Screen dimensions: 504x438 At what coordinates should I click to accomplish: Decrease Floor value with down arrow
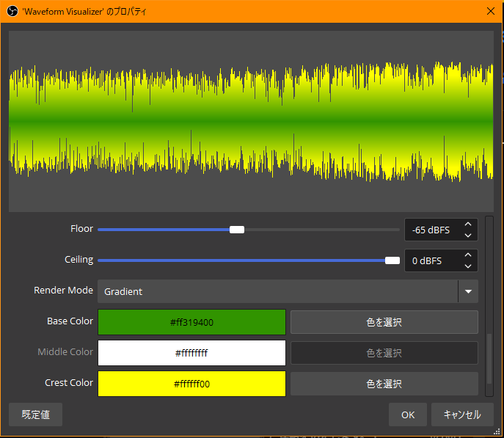(467, 236)
